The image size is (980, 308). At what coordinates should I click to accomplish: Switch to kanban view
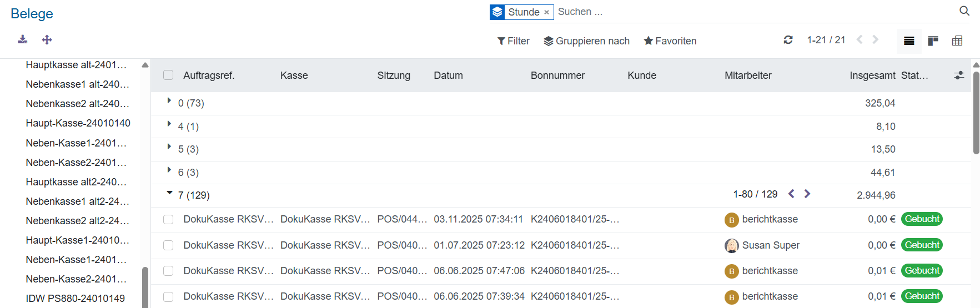tap(933, 41)
